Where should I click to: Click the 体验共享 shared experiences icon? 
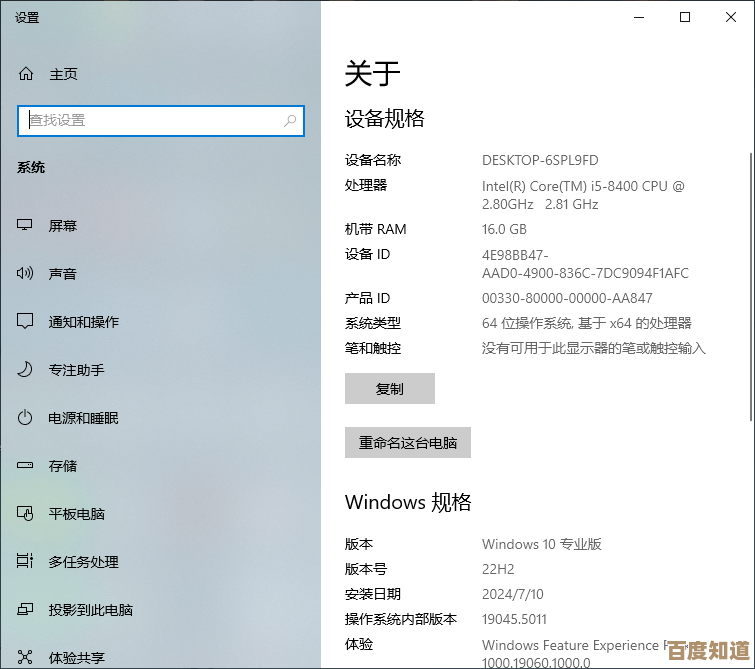(x=25, y=657)
